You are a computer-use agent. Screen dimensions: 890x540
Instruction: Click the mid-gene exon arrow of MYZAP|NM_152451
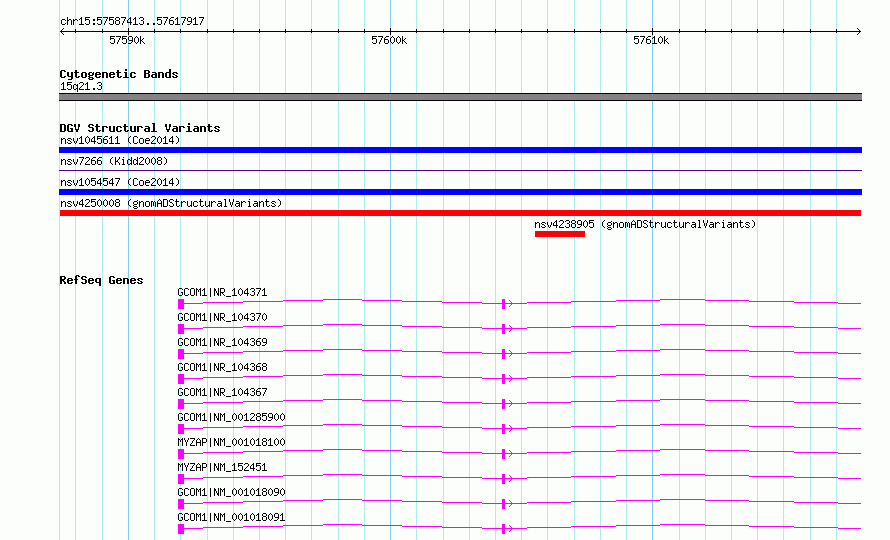(507, 479)
